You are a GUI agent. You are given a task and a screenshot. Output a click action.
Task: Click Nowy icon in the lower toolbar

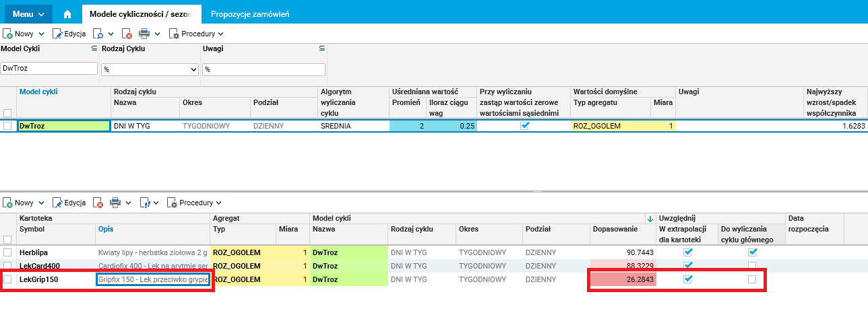tap(8, 203)
